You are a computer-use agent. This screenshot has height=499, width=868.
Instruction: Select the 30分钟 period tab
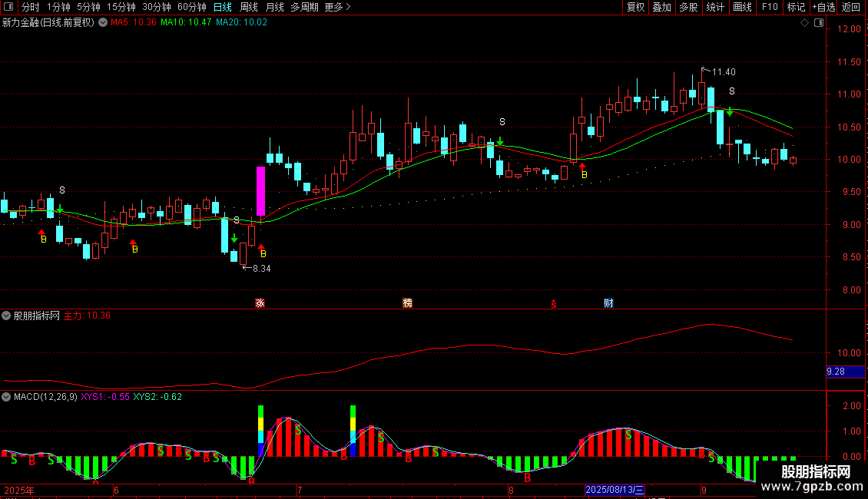click(x=156, y=7)
